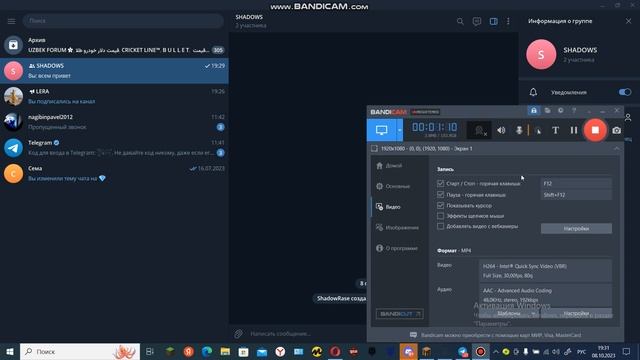Screen dimensions: 640x360
Task: Click the Bandicam lock icon in title bar
Action: click(x=533, y=111)
